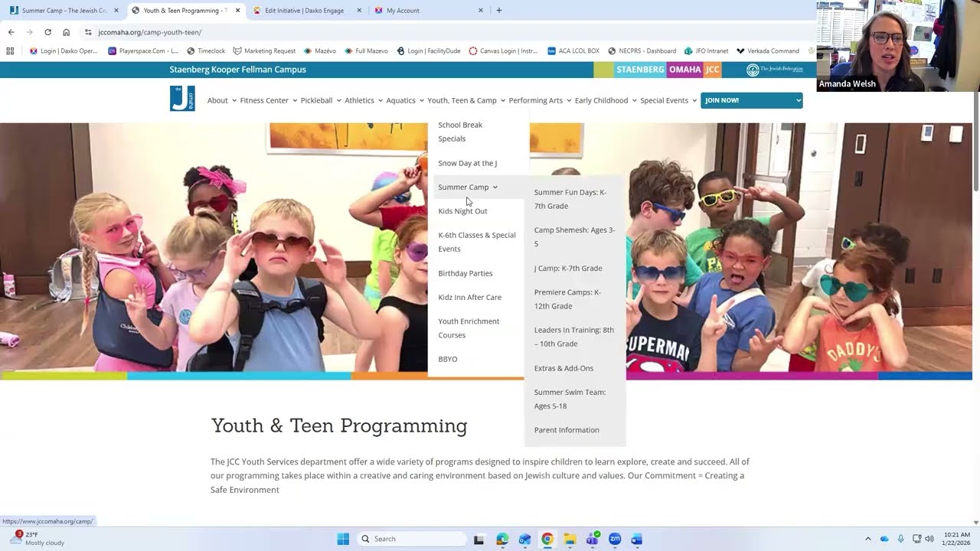Choose BBYO from the menu
The width and height of the screenshot is (980, 551).
tap(447, 359)
